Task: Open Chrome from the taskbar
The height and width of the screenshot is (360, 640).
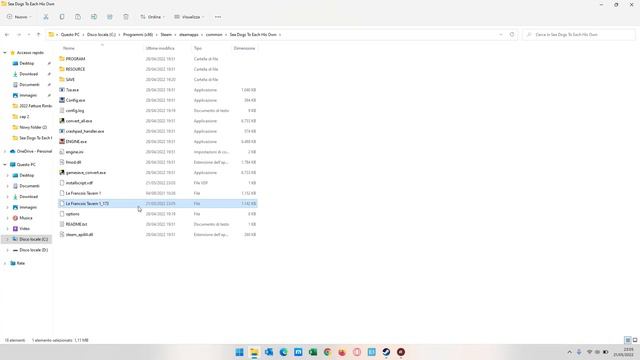Action: tap(327, 352)
